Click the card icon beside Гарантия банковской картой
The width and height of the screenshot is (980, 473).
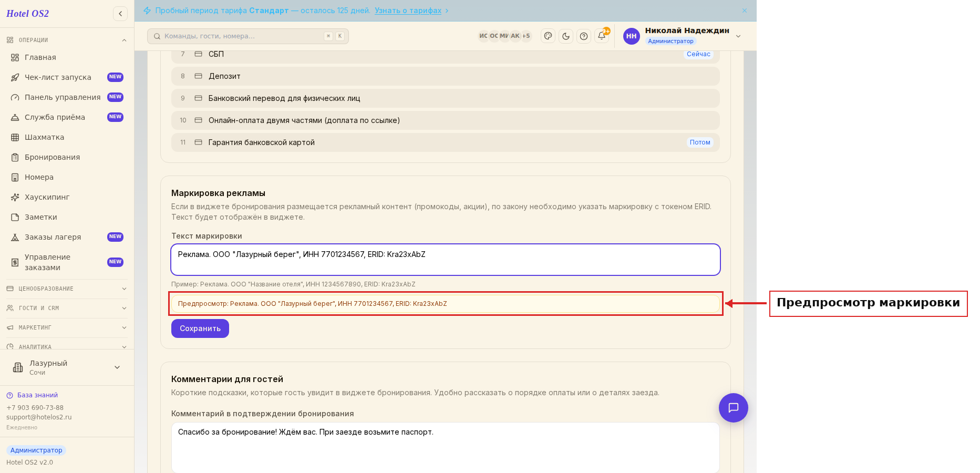(x=199, y=142)
